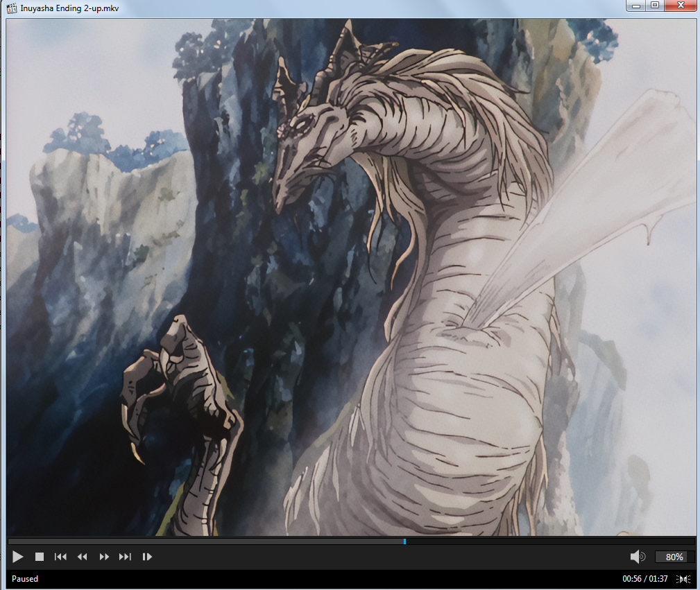Maximize the player window
700x590 pixels.
point(654,6)
